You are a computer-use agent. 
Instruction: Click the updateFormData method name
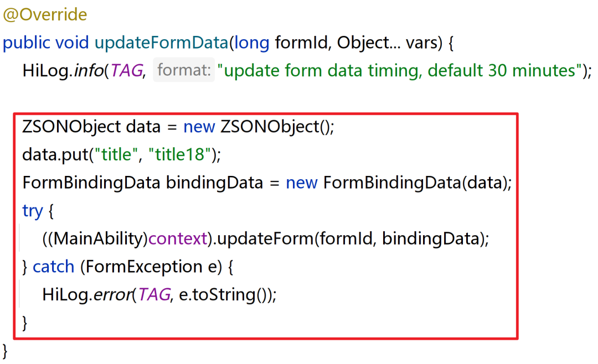click(x=162, y=43)
